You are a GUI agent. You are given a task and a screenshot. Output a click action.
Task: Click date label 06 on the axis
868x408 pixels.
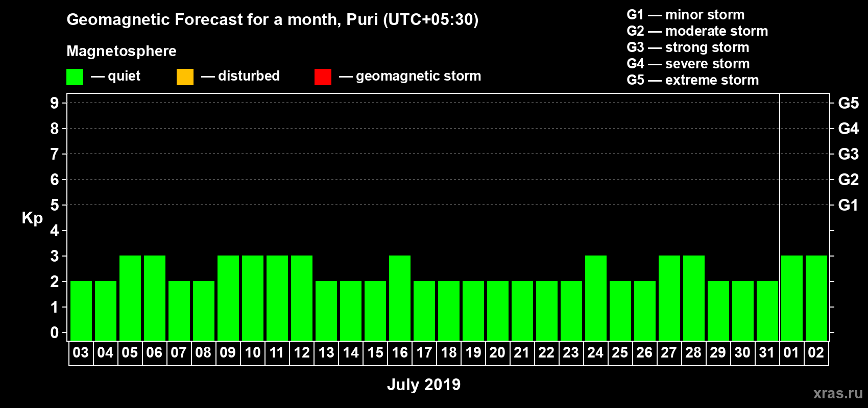154,352
